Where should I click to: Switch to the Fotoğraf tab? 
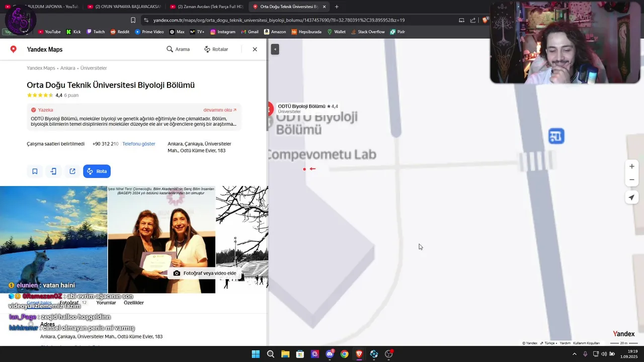(73, 303)
